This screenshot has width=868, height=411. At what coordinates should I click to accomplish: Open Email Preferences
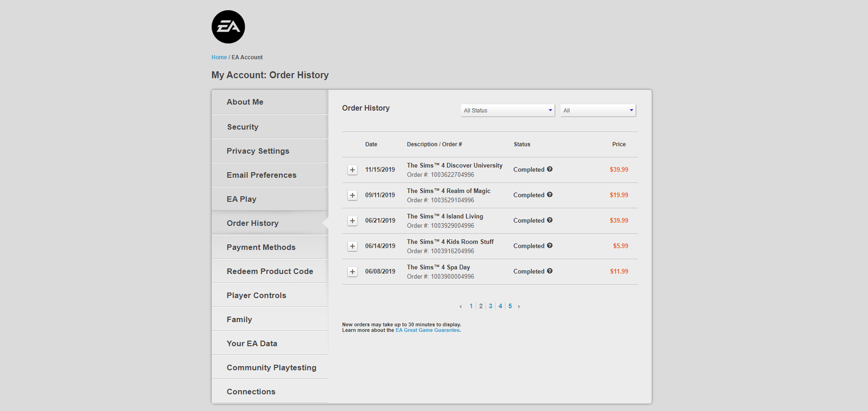click(x=270, y=175)
